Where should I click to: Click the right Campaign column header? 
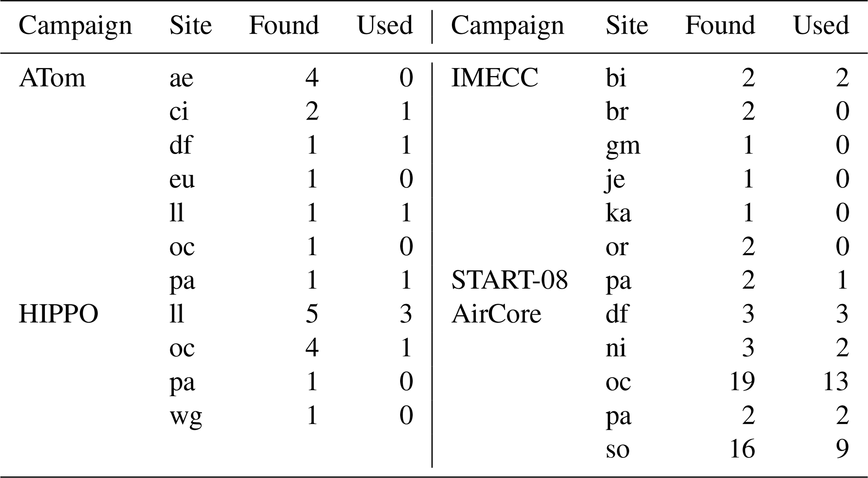507,26
